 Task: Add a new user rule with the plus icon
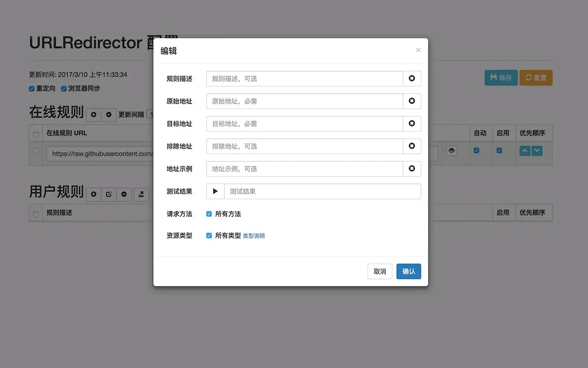pyautogui.click(x=93, y=194)
